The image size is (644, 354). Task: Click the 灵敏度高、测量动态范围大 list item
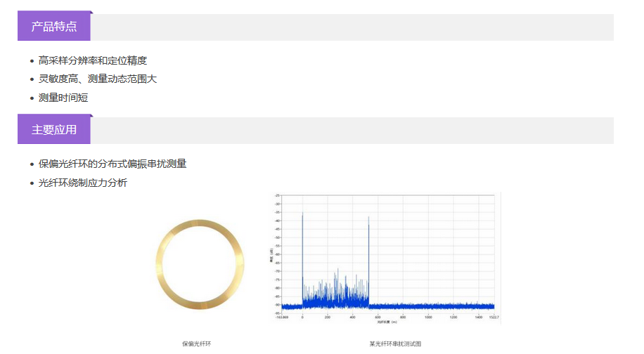coord(97,79)
